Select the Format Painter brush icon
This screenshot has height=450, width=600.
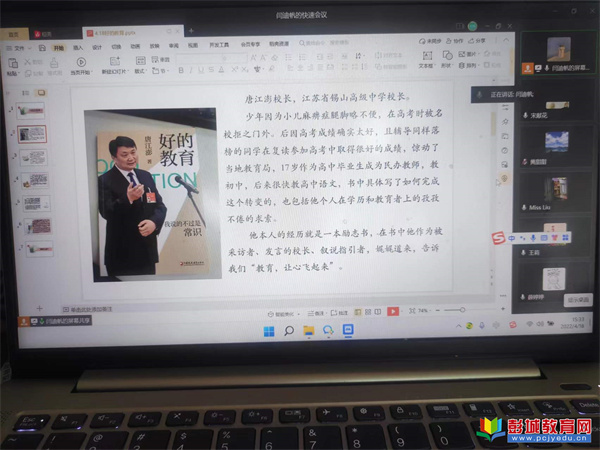tap(54, 62)
